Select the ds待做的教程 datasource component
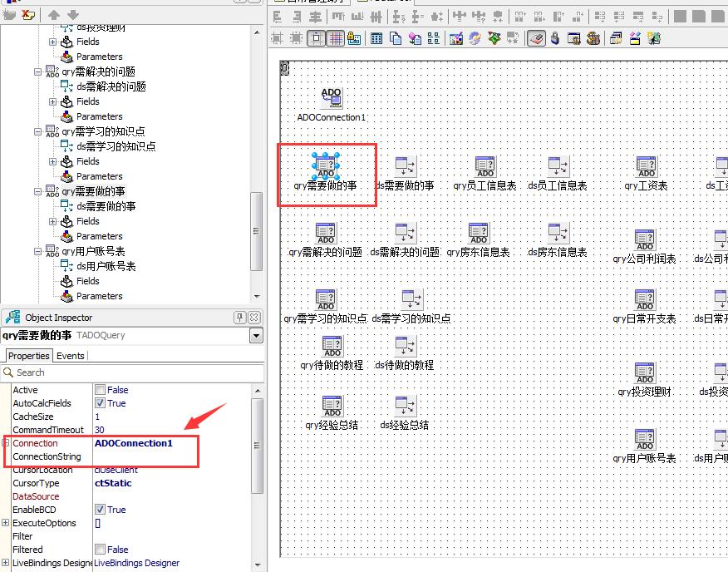This screenshot has height=572, width=728. click(406, 346)
